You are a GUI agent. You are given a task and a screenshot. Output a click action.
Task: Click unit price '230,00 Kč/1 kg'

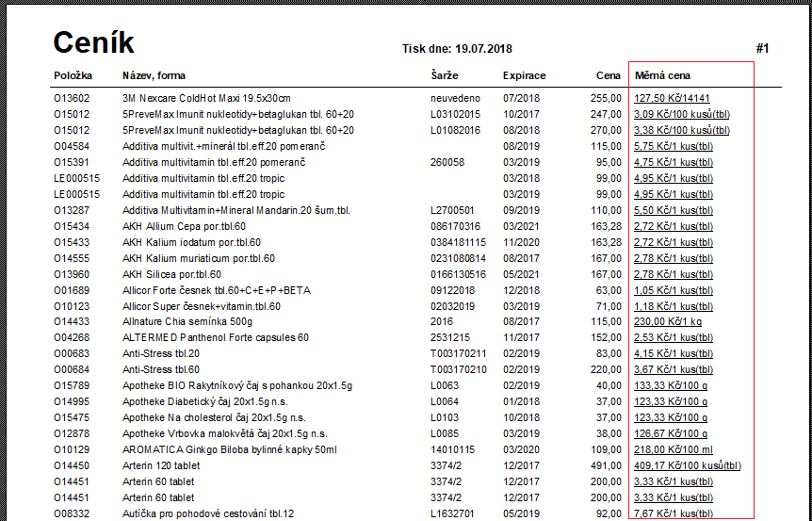point(668,322)
